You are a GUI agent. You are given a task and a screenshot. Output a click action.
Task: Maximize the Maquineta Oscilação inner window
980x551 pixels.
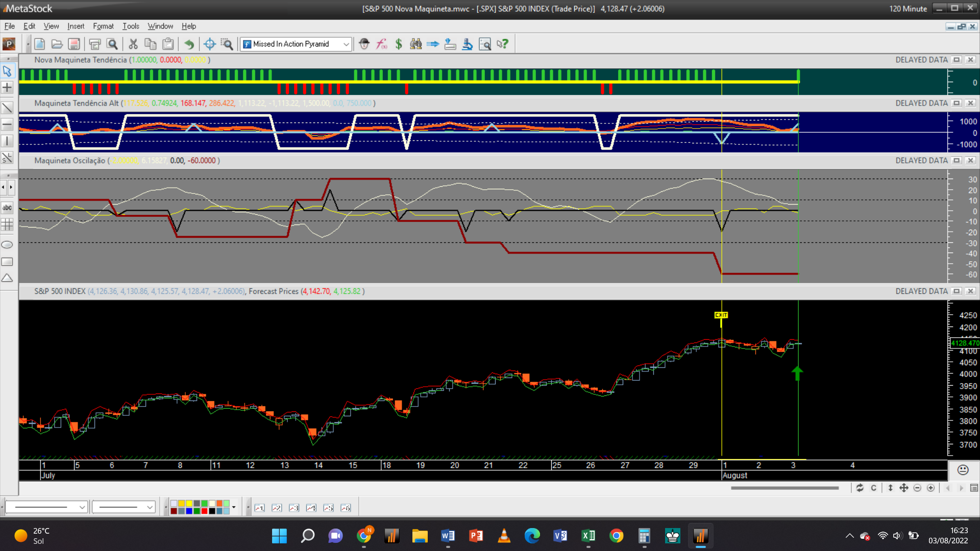pos(957,161)
